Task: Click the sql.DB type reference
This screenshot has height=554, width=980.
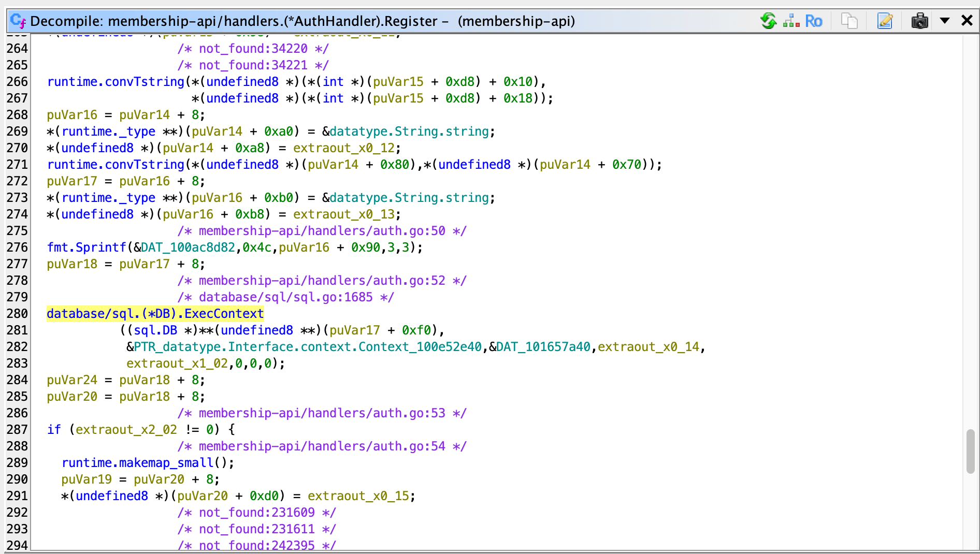Action: coord(155,330)
